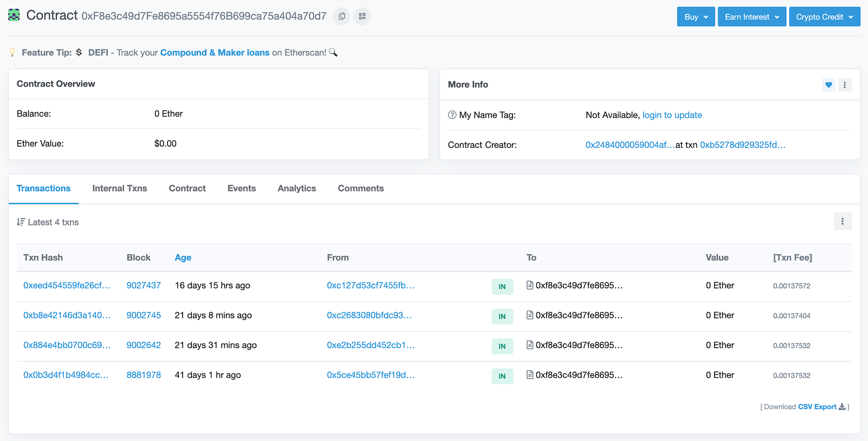The width and height of the screenshot is (868, 441).
Task: Open sender address 0xe2b255dd452cb1
Action: [371, 345]
